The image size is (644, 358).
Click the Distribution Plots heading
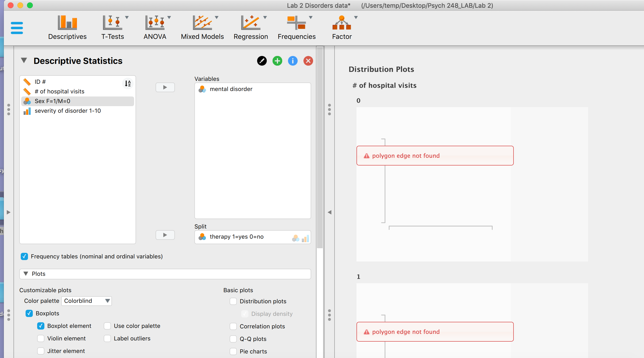click(x=381, y=69)
